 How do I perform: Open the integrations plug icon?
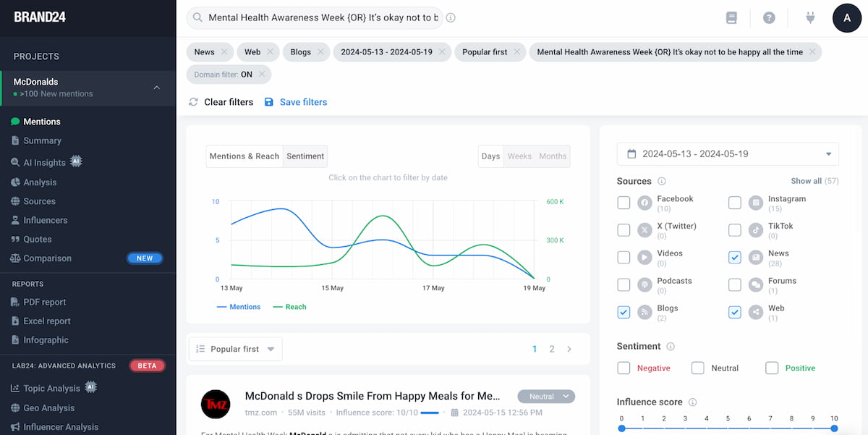tap(810, 17)
